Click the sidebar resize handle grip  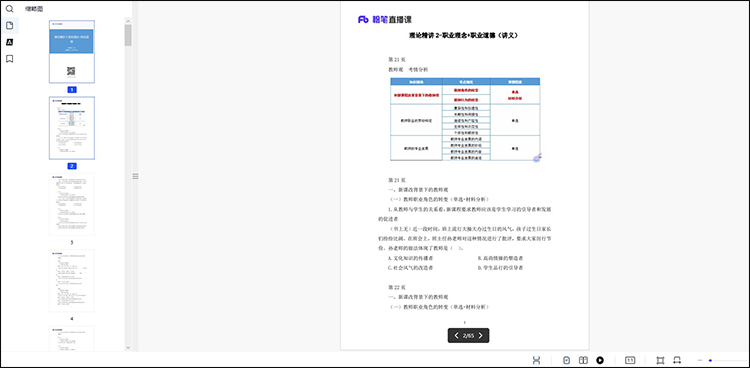click(x=135, y=176)
